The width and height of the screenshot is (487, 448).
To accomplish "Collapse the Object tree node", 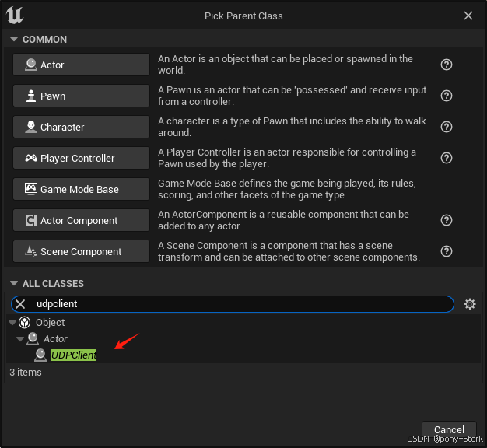I will (x=12, y=323).
